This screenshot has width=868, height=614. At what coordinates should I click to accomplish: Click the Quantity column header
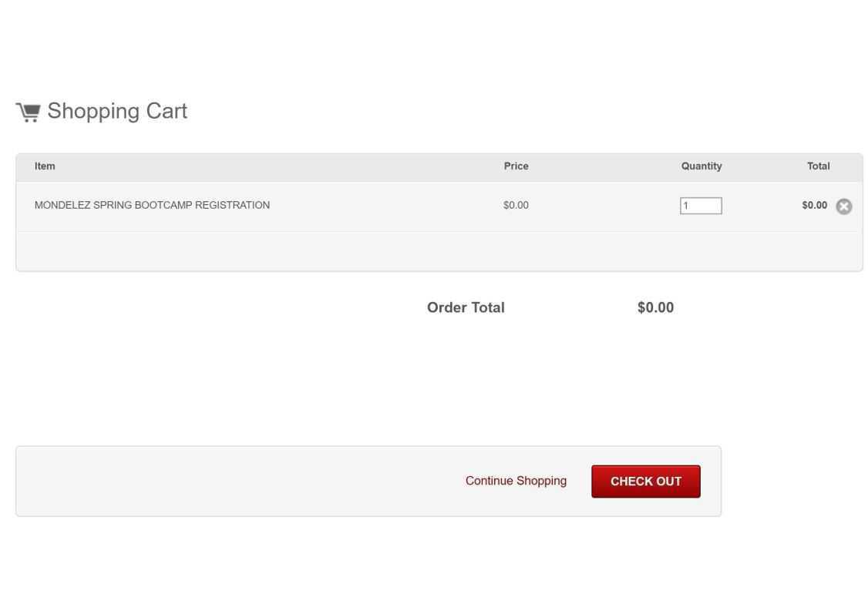(701, 166)
